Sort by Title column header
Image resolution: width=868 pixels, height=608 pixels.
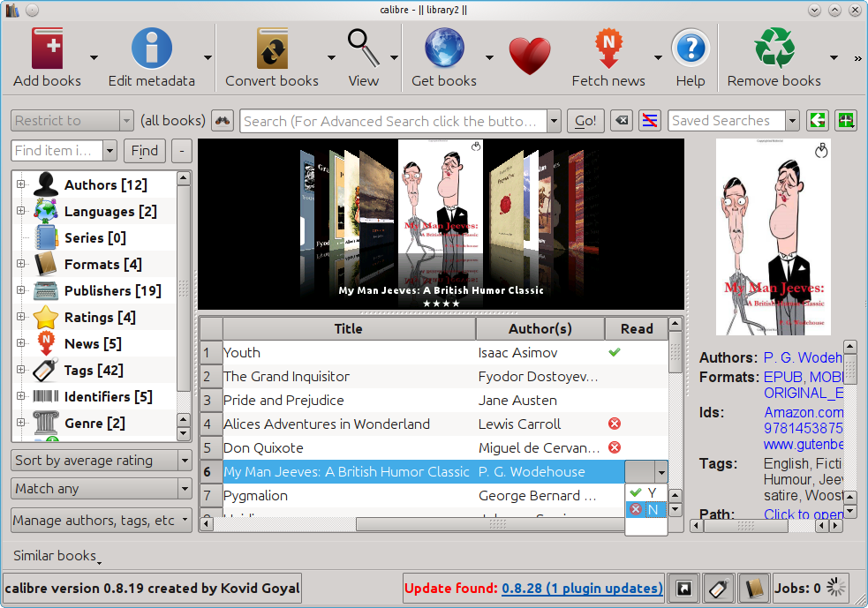[349, 328]
